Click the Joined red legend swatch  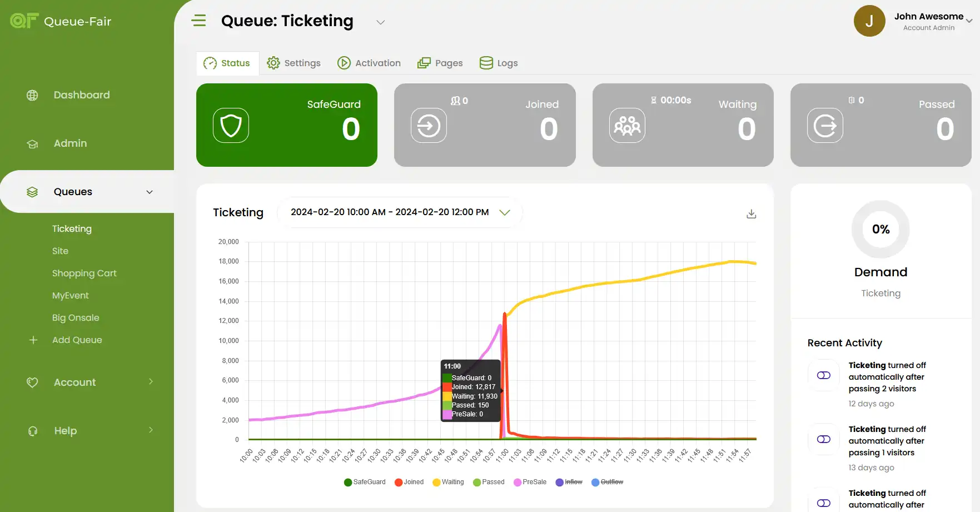click(399, 482)
